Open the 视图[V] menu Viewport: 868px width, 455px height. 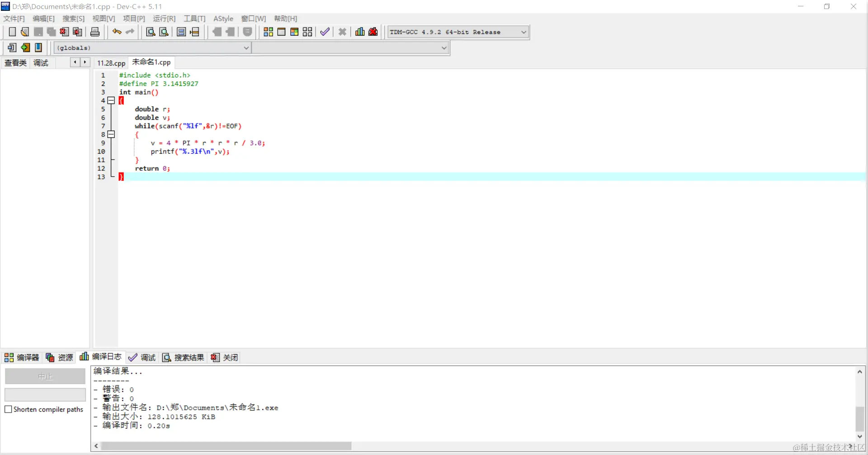click(104, 19)
